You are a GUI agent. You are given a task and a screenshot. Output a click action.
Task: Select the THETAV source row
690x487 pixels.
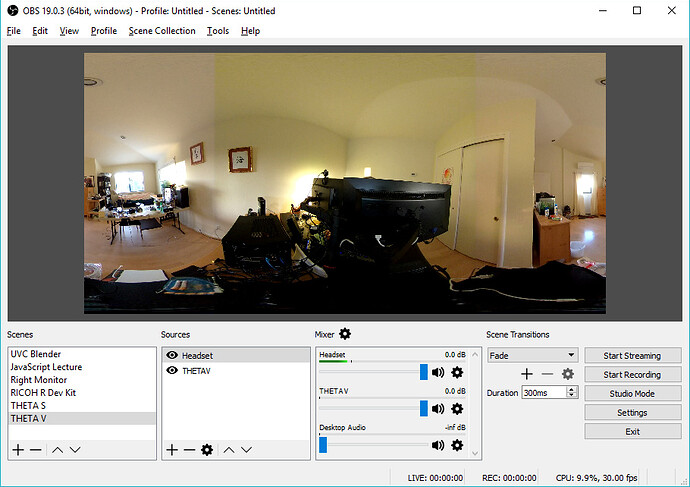[x=236, y=370]
